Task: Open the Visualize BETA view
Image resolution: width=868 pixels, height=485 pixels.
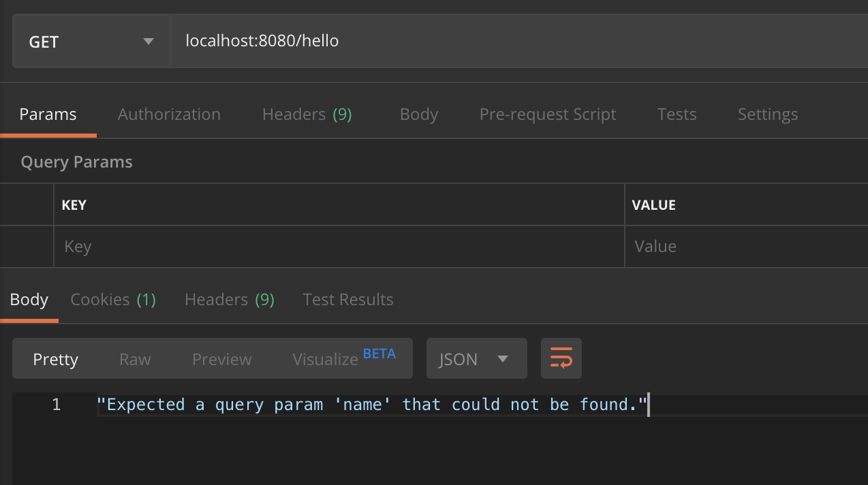Action: (343, 358)
